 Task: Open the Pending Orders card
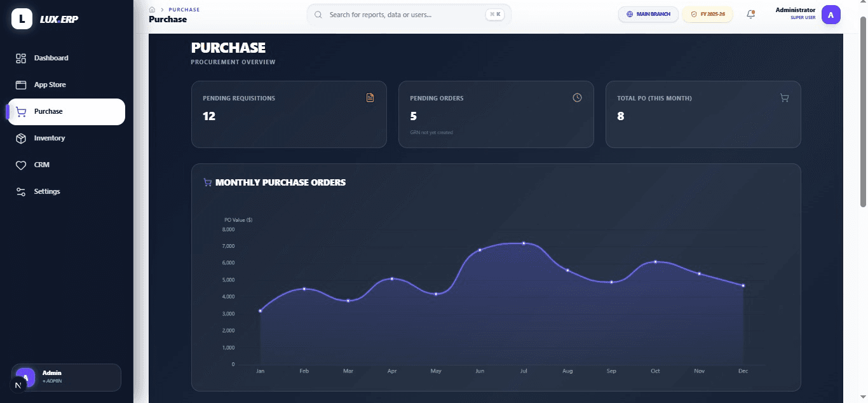click(x=496, y=114)
